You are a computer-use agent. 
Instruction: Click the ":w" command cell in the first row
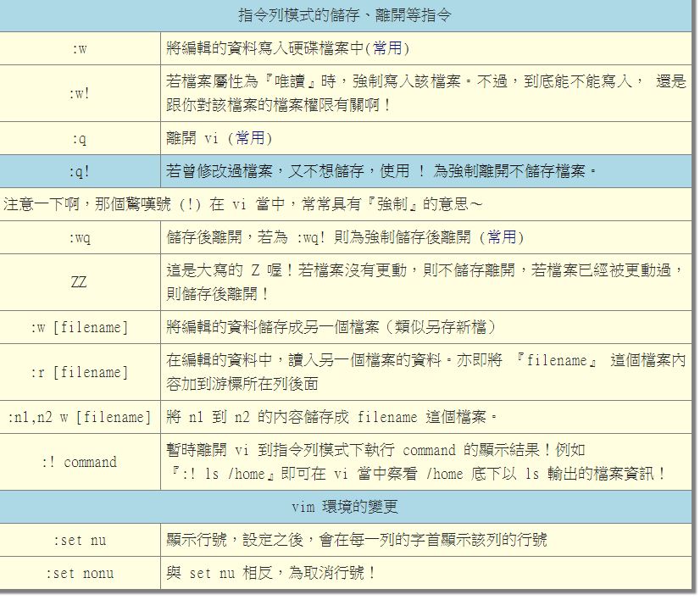[x=80, y=48]
